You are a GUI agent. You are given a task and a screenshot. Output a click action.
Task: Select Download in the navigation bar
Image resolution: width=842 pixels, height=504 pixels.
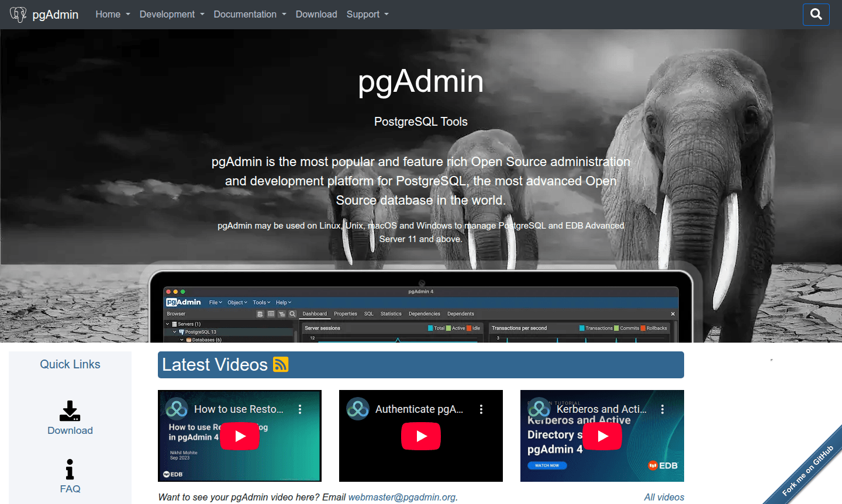click(316, 14)
